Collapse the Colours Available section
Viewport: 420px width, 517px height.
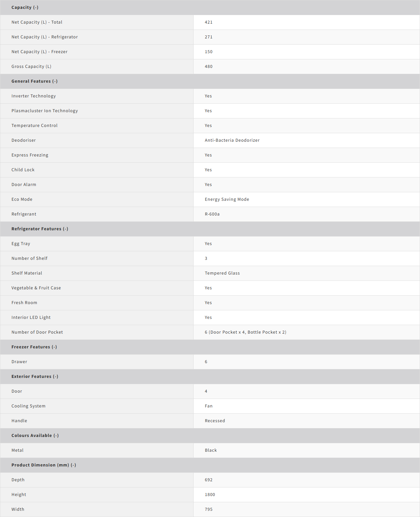pos(35,436)
